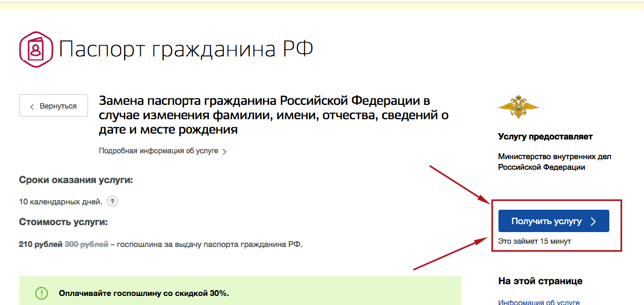The image size is (644, 305).
Task: Click the На этой странице heading
Action: point(540,281)
